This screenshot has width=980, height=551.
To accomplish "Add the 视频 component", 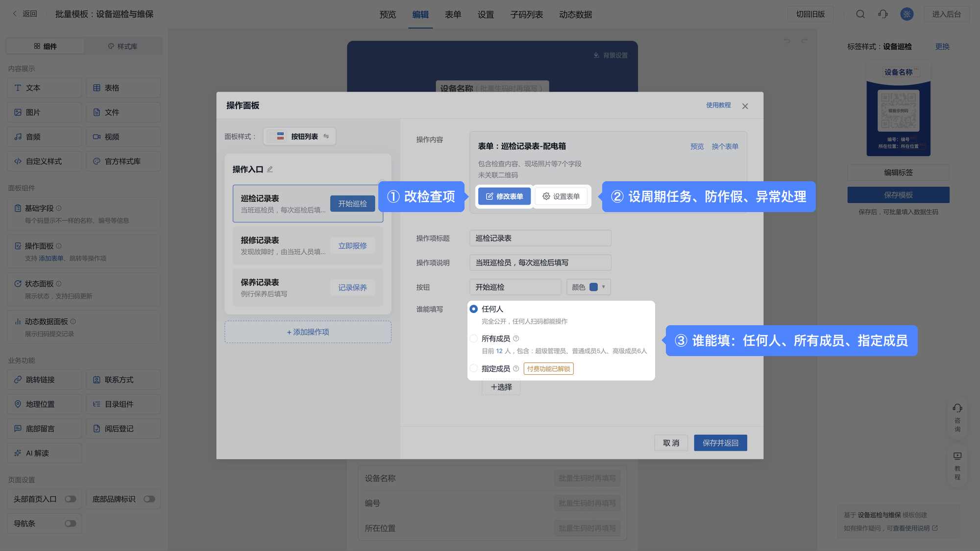I will (123, 137).
